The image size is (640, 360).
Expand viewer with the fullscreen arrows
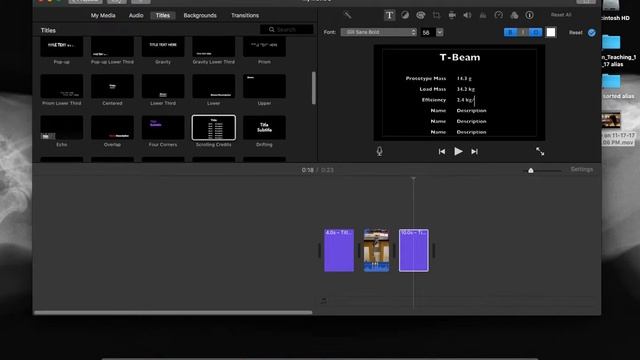click(540, 151)
